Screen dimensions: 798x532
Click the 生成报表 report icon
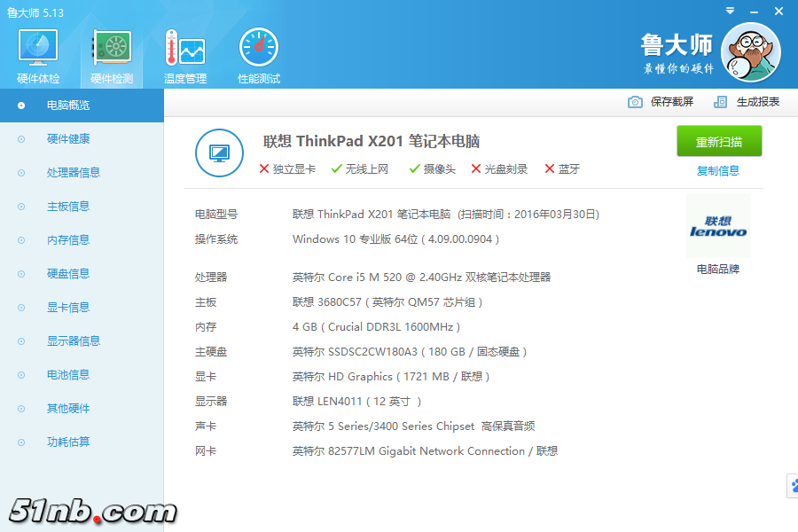721,102
